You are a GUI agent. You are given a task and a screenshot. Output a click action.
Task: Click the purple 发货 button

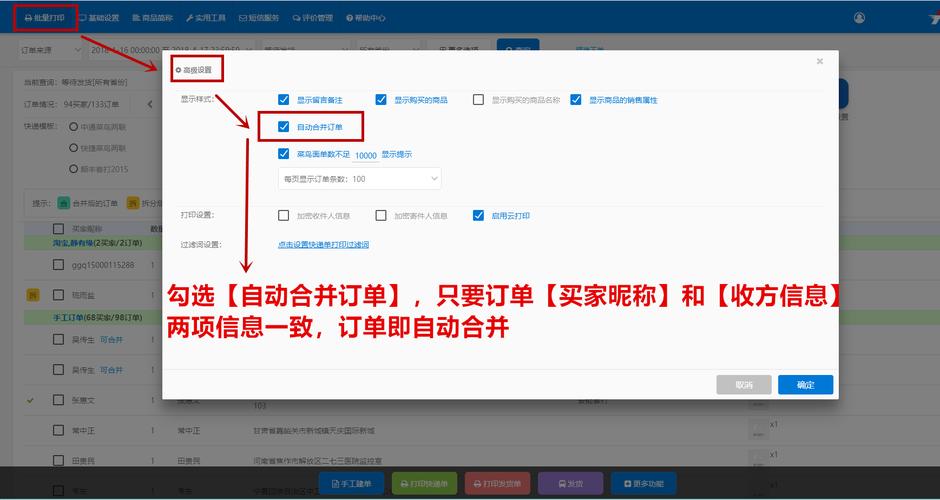coord(571,483)
